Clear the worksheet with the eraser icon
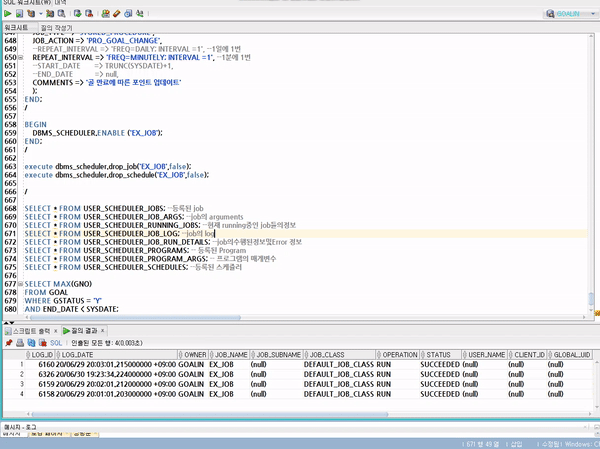600x449 pixels. [x=117, y=14]
